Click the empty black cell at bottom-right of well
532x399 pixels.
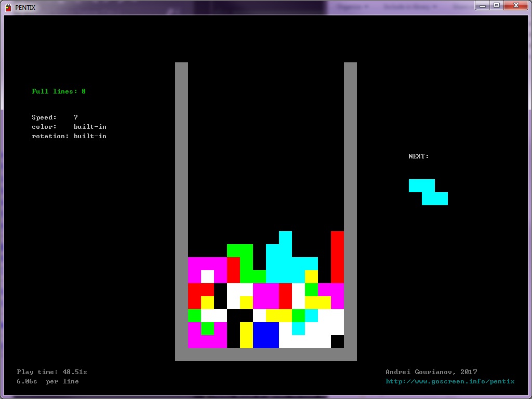337,341
